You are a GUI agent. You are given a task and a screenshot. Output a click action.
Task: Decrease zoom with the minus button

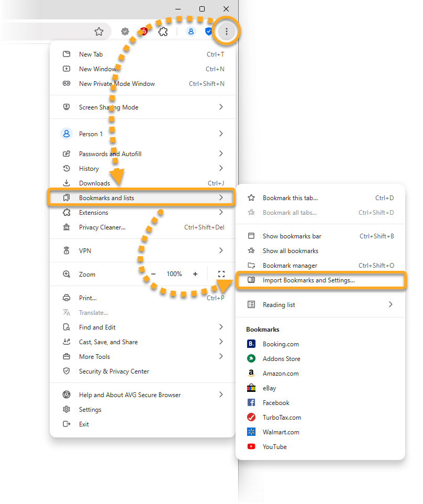point(153,274)
